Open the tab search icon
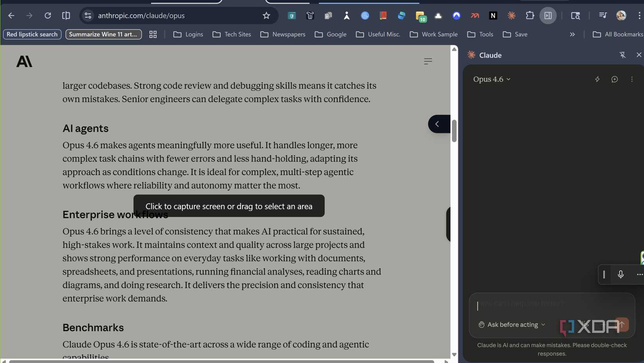 tap(575, 16)
